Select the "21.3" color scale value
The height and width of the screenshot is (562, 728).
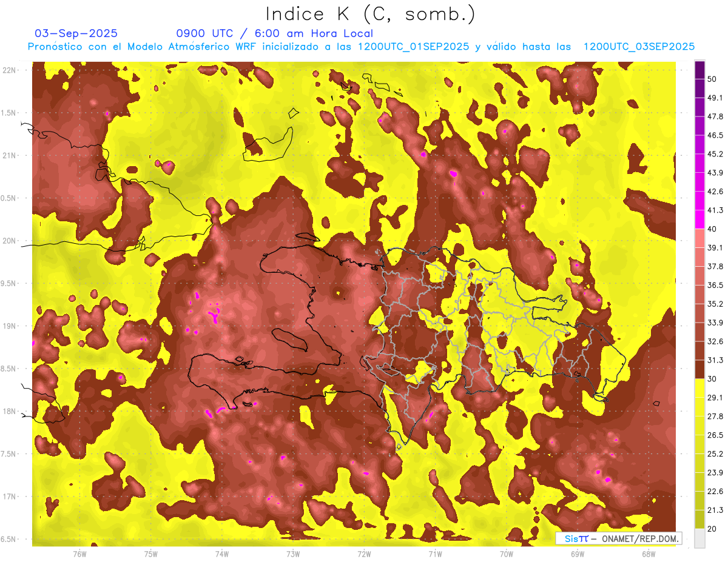715,510
